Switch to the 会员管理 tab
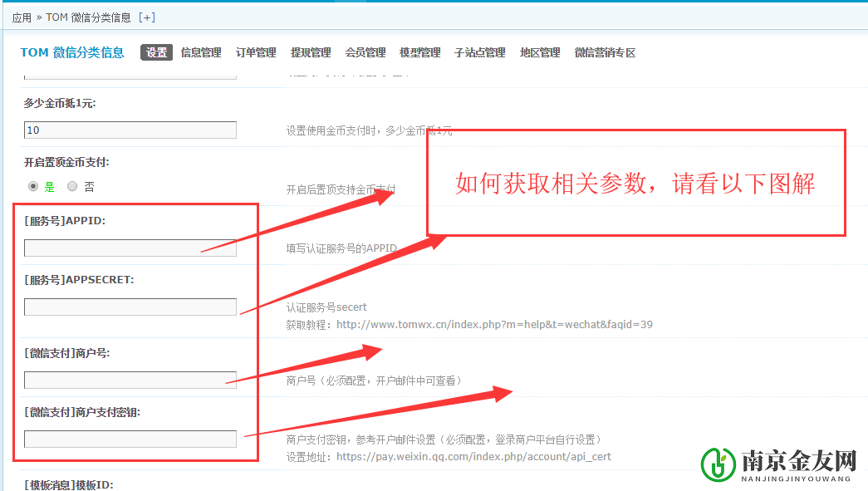This screenshot has width=868, height=491. click(365, 52)
